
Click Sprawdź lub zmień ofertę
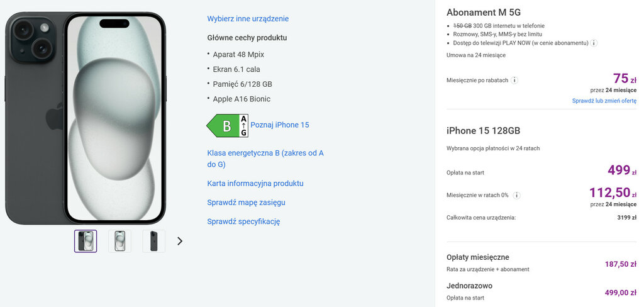(x=604, y=101)
